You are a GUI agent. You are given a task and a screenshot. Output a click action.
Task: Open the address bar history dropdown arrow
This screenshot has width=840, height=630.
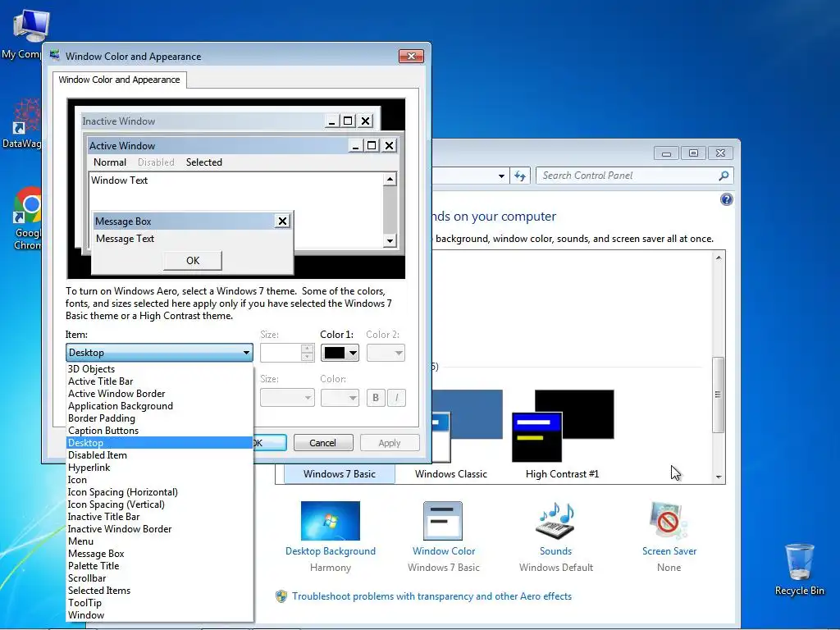click(x=501, y=176)
